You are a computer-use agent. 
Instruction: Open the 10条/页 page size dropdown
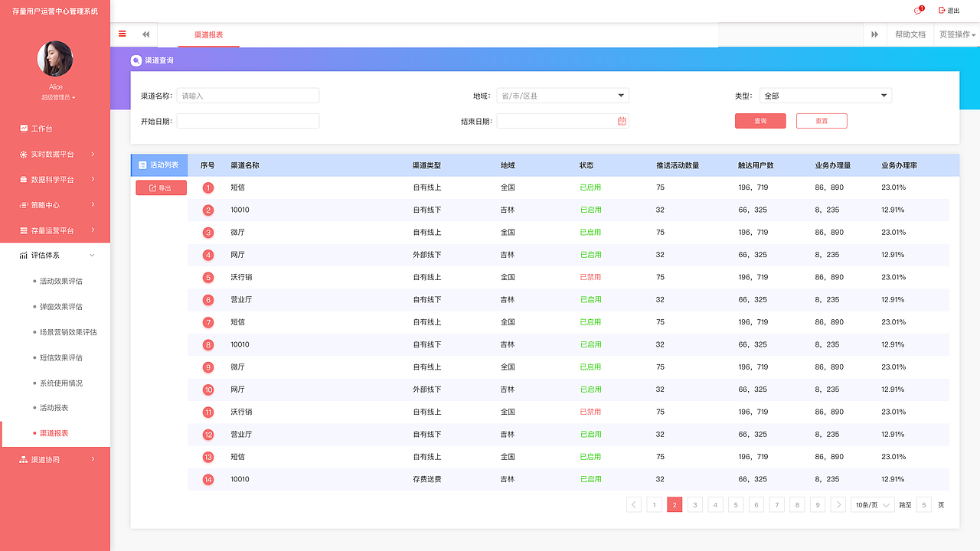[873, 504]
